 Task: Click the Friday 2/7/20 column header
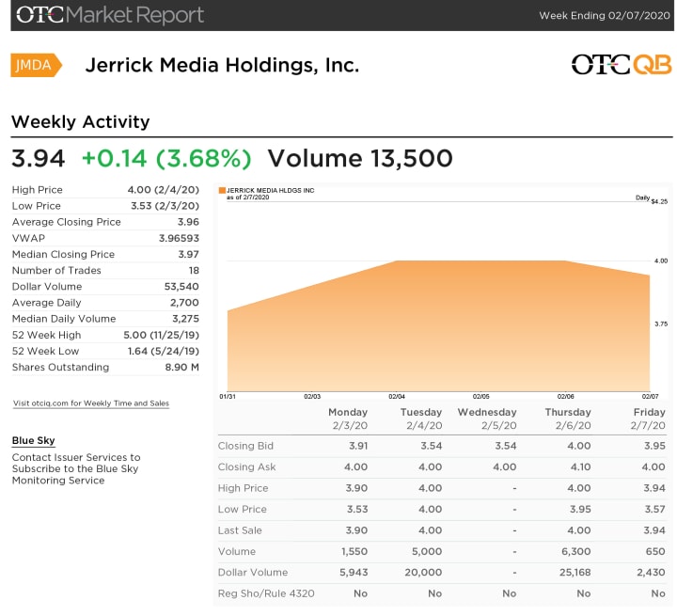tap(648, 419)
